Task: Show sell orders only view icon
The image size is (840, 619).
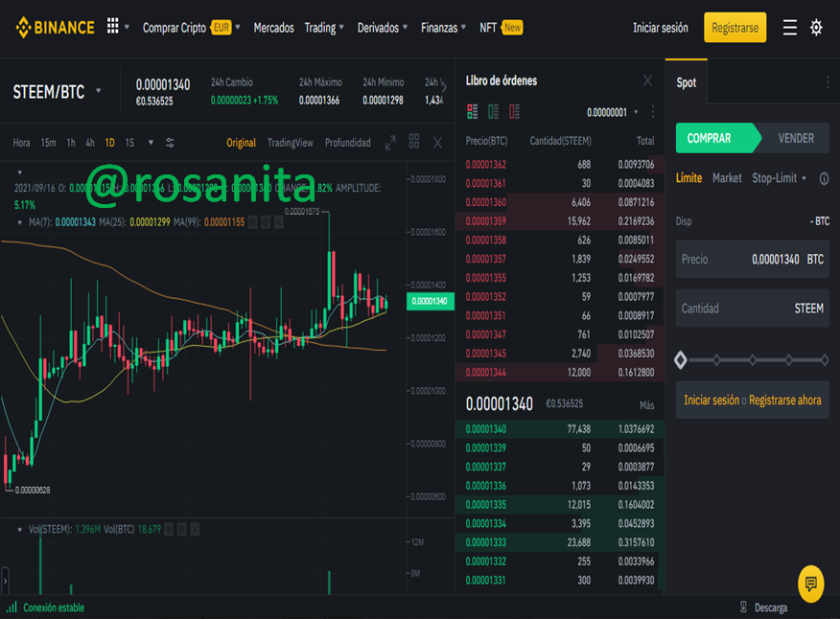Action: coord(514,111)
